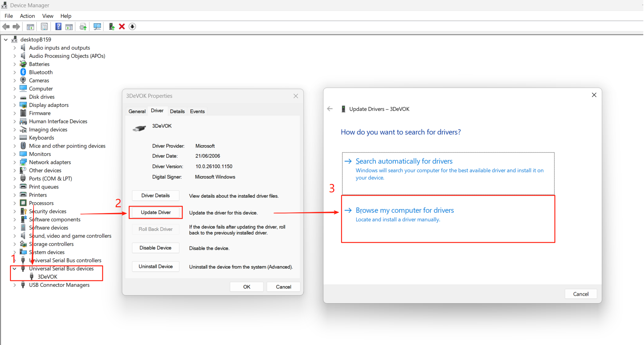The height and width of the screenshot is (345, 644).
Task: Select the Driver tab in 3DeVOK Properties
Action: [157, 111]
